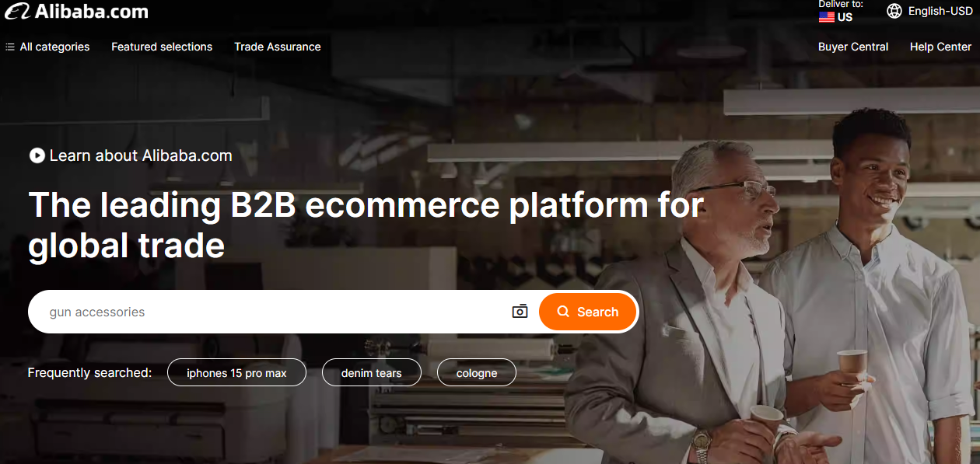Go to Help Center
Screen dimensions: 980x464
coord(940,47)
